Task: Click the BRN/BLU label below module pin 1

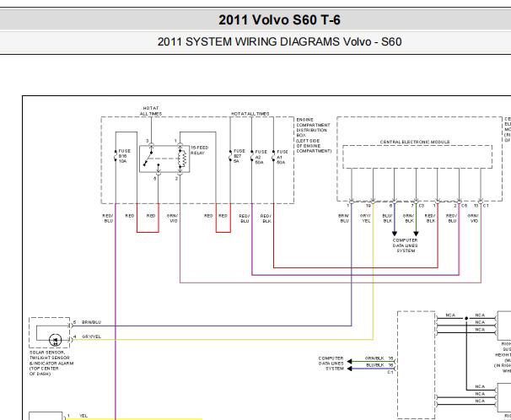Action: (x=344, y=218)
